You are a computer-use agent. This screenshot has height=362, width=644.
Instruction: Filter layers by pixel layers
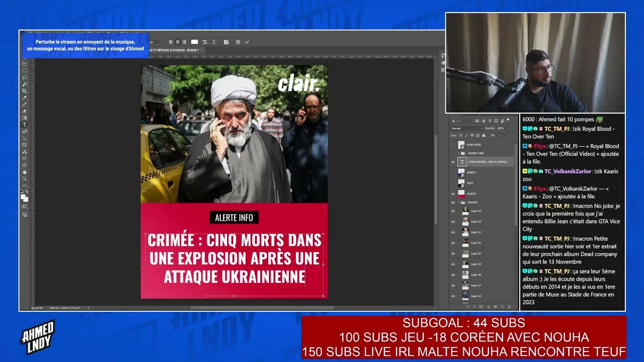477,121
